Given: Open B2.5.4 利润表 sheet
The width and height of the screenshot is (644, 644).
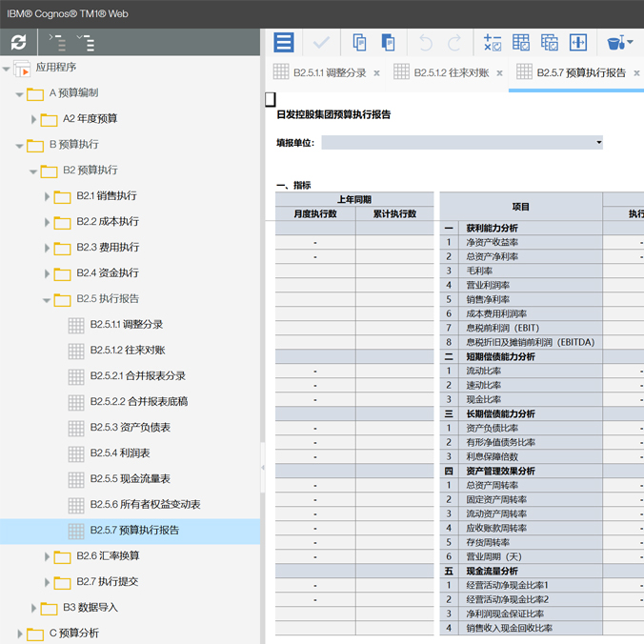Looking at the screenshot, I should [x=119, y=453].
